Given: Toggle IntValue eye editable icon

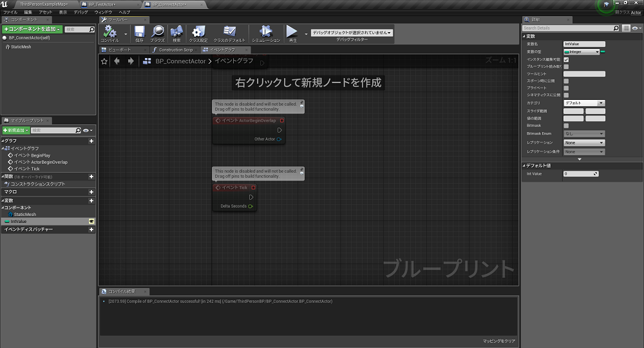Looking at the screenshot, I should click(91, 222).
